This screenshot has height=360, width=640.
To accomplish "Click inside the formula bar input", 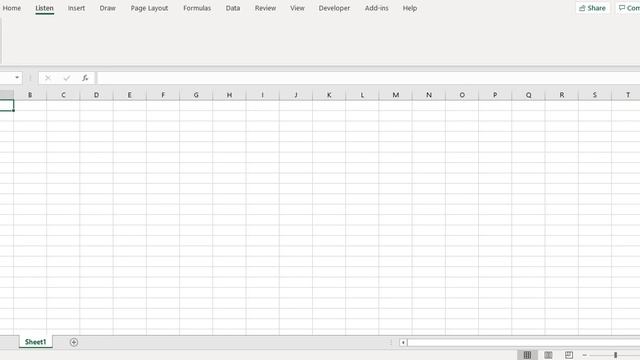I will tap(369, 78).
